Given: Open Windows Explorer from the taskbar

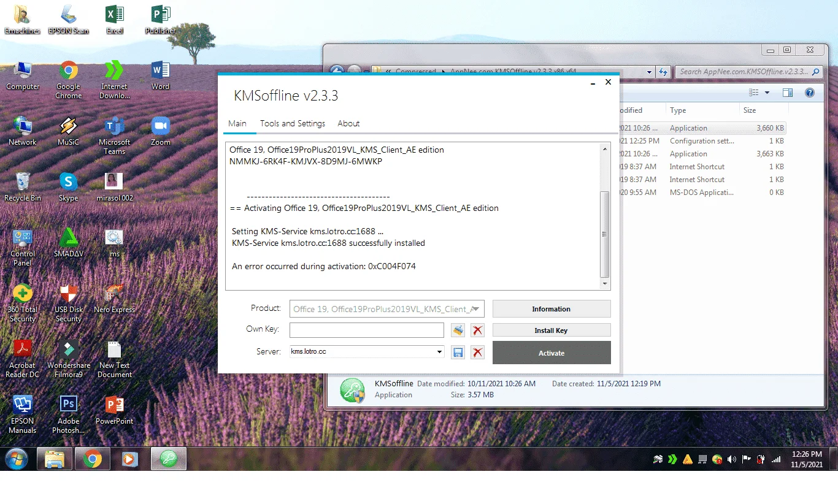Looking at the screenshot, I should coord(55,459).
